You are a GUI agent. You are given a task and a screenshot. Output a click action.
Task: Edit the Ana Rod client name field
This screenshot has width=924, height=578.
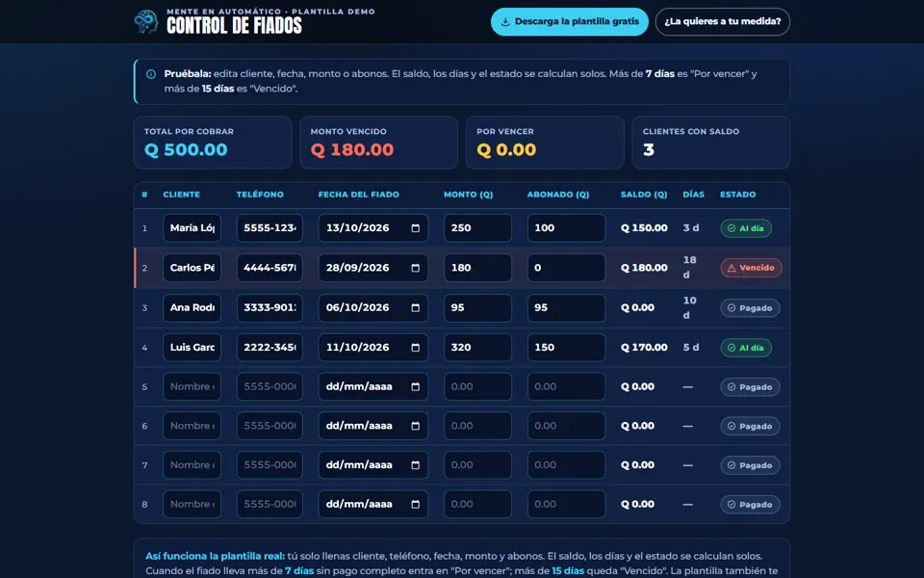(192, 308)
